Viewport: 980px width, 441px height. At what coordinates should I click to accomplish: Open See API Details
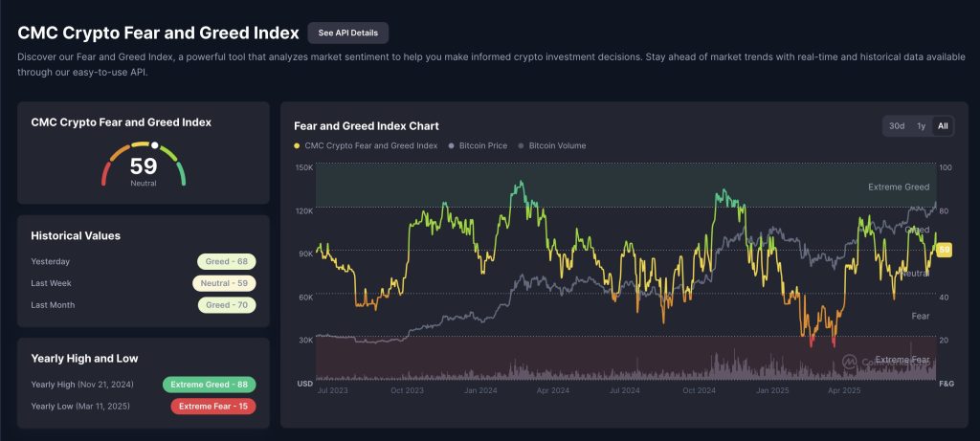coord(347,33)
